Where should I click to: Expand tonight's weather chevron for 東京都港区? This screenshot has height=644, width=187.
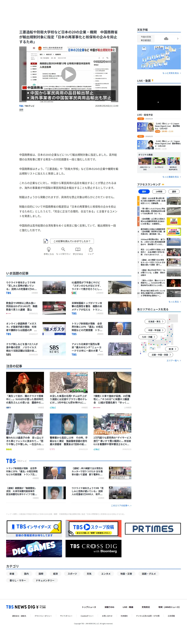tap(178, 38)
